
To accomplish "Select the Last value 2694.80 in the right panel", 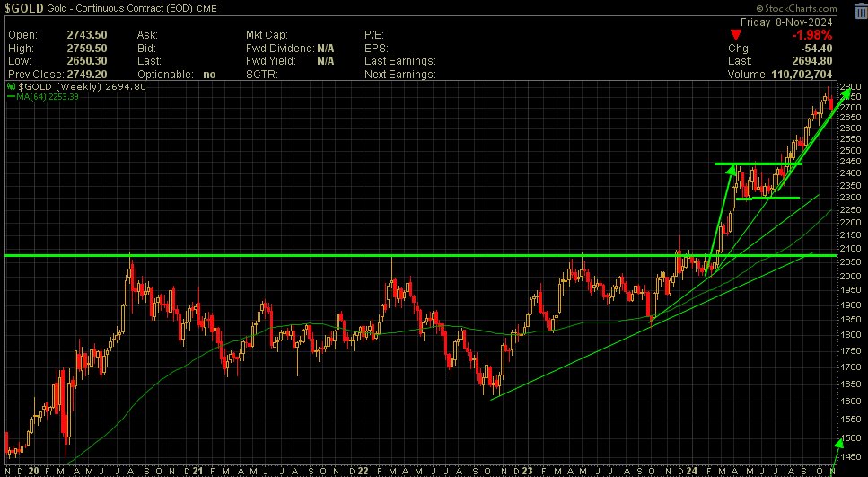I will [812, 61].
